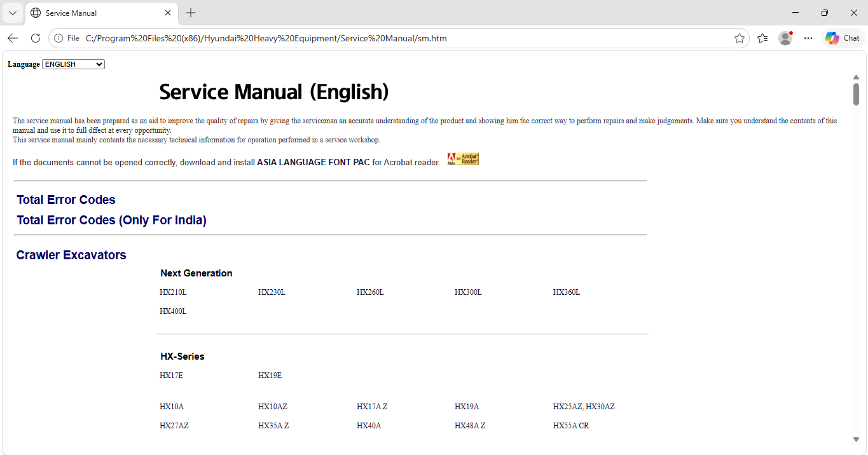Click the browser back arrow
Viewport: 868px width, 455px height.
13,38
